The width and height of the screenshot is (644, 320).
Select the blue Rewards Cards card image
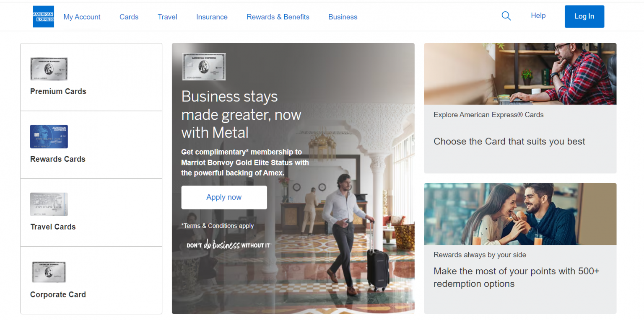(49, 137)
